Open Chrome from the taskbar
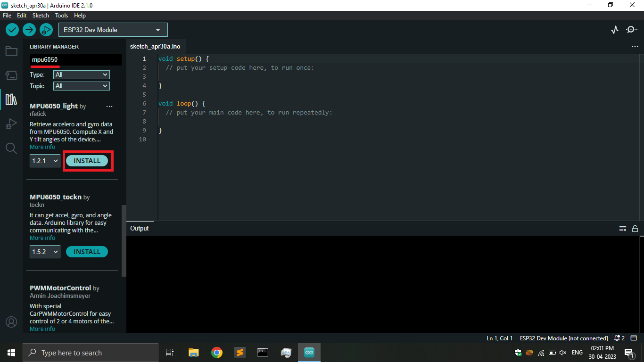Image resolution: width=644 pixels, height=362 pixels. click(x=216, y=352)
